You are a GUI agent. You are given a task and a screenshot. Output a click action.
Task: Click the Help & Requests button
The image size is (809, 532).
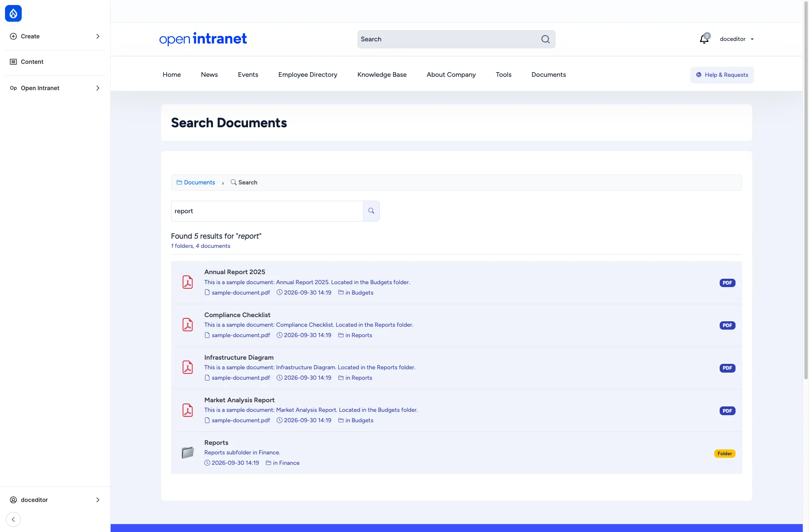tap(722, 75)
